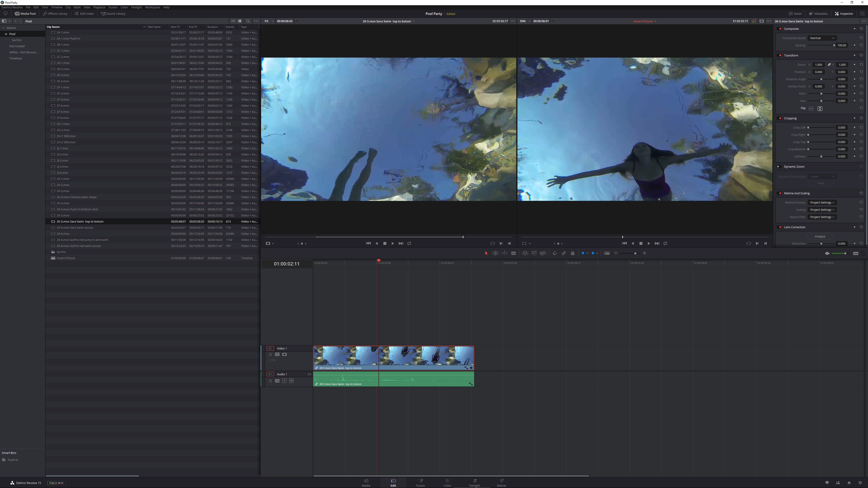Toggle timeline Snapping magnet icon
Viewport: 868px width, 488px height.
[x=555, y=253]
